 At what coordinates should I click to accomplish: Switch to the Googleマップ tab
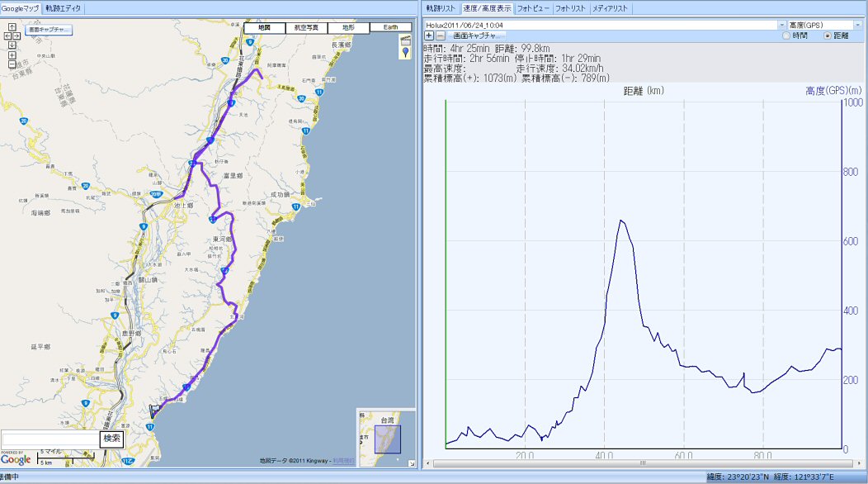pos(21,8)
